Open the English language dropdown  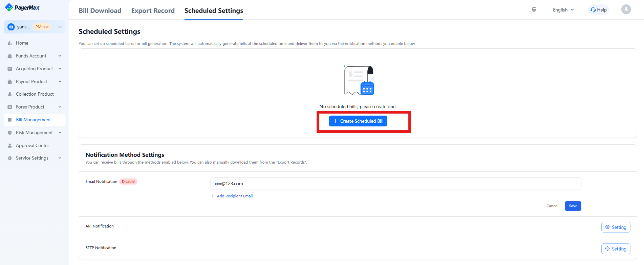563,10
